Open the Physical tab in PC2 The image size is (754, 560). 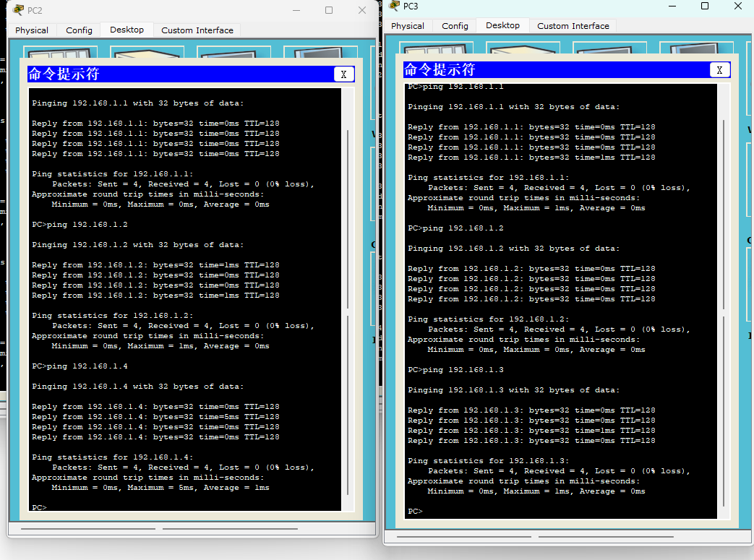(x=32, y=30)
